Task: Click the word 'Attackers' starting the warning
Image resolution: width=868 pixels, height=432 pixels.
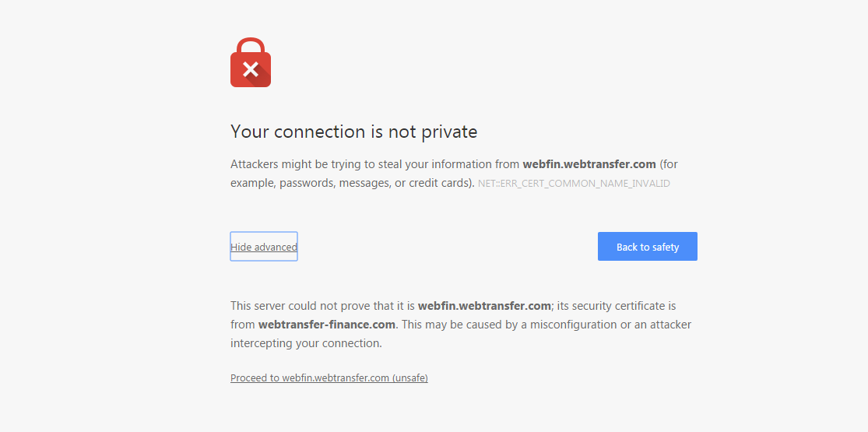Action: [255, 164]
